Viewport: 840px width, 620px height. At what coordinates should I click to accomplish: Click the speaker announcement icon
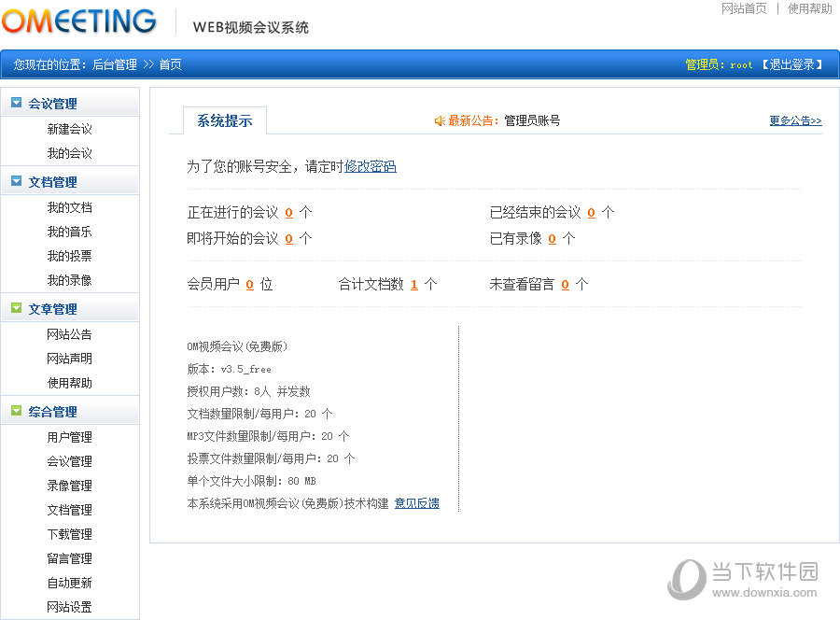440,120
